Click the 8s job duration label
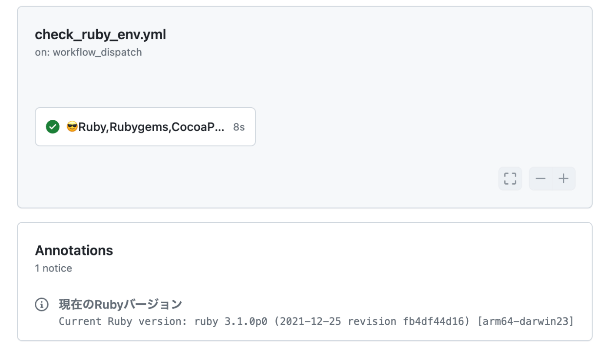608x364 pixels. click(x=238, y=126)
